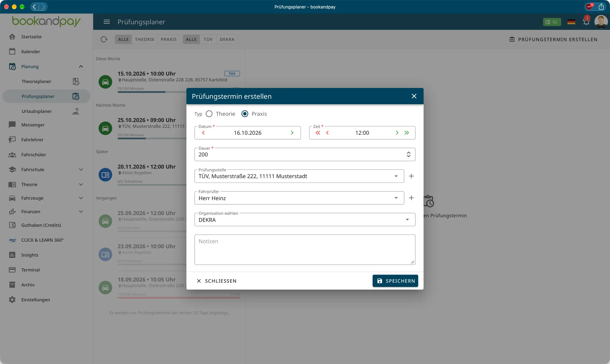Switch to the THEORIE filter tab
This screenshot has height=364, width=610.
click(x=145, y=39)
